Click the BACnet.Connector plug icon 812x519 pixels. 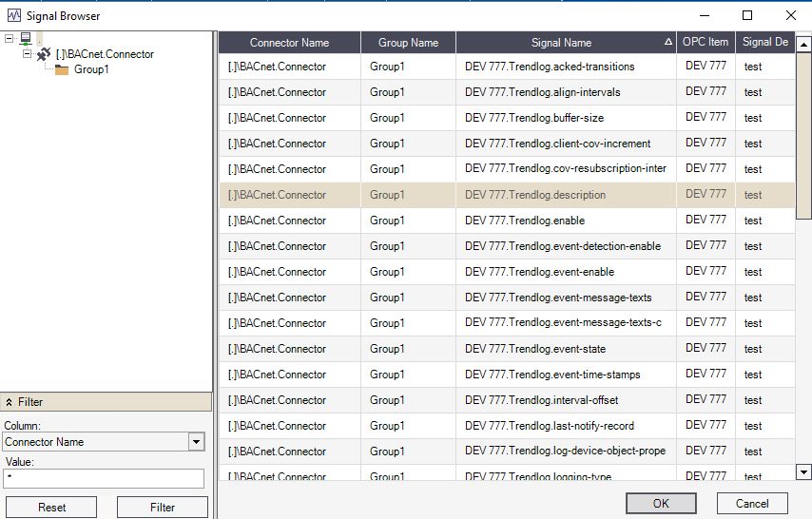coord(44,54)
